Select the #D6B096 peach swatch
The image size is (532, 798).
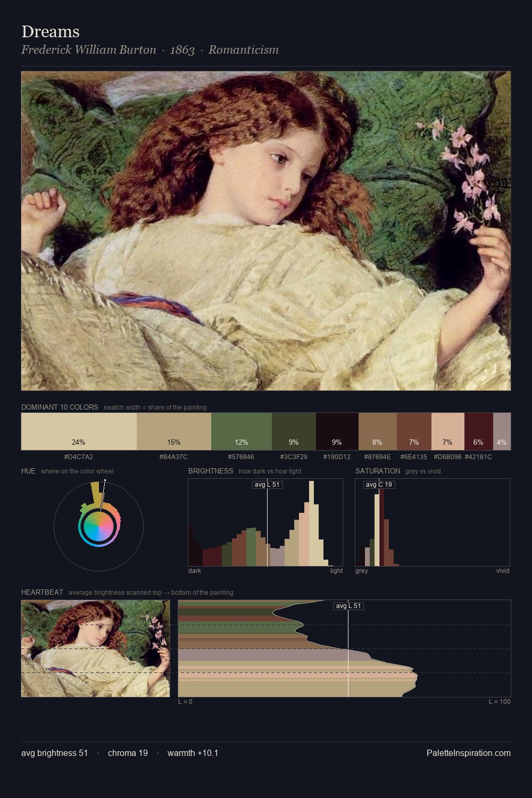click(448, 431)
